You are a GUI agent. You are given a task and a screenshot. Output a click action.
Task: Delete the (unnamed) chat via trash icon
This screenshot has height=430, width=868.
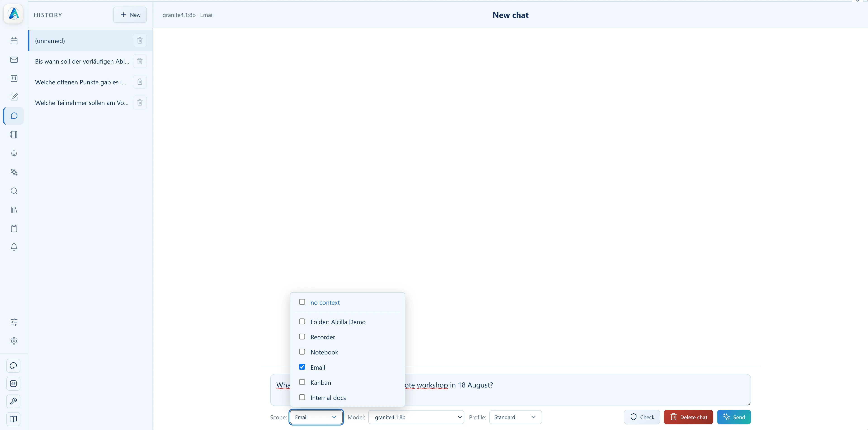coord(140,40)
